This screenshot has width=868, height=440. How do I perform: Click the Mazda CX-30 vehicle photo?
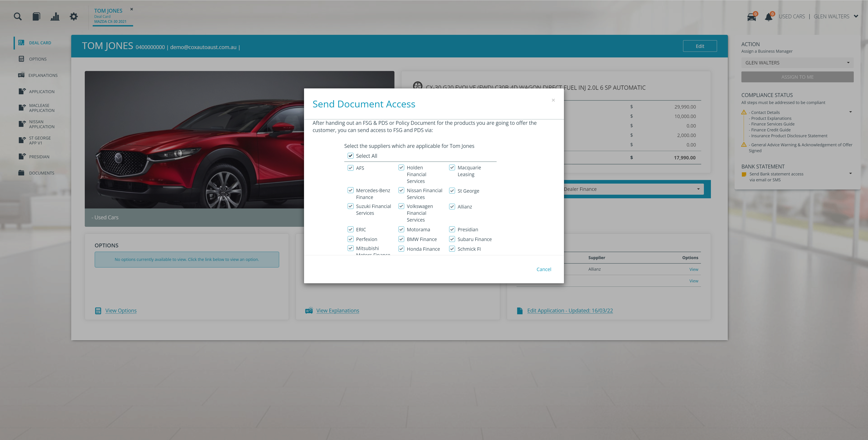[194, 140]
